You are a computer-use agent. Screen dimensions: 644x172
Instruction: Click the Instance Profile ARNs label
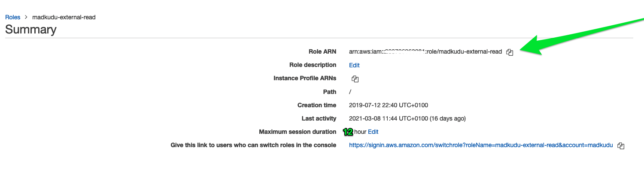(305, 78)
